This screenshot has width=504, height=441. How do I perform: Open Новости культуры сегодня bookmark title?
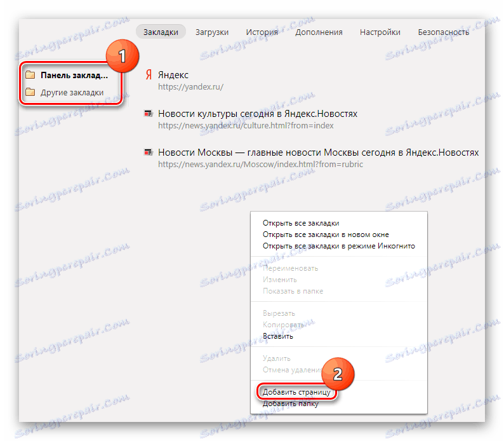[258, 114]
